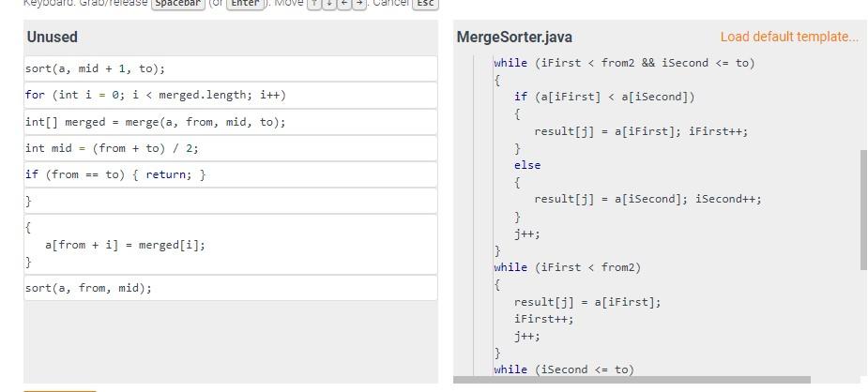The height and width of the screenshot is (392, 868).
Task: Pick the 'a[from + i] = merged[i];' block tile
Action: coord(230,245)
